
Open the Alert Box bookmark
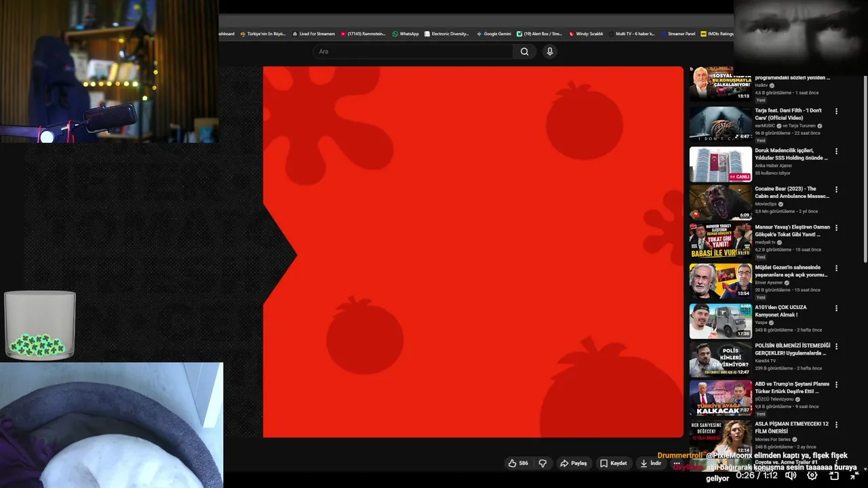(540, 34)
